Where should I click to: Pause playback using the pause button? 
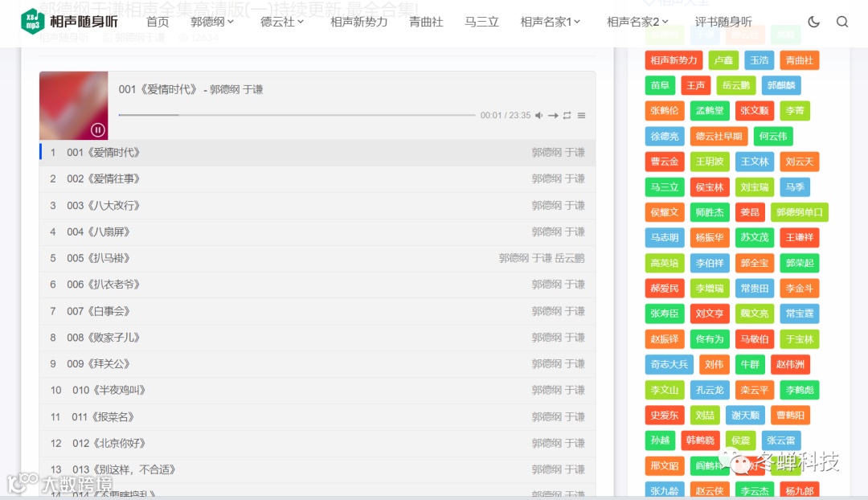point(98,129)
